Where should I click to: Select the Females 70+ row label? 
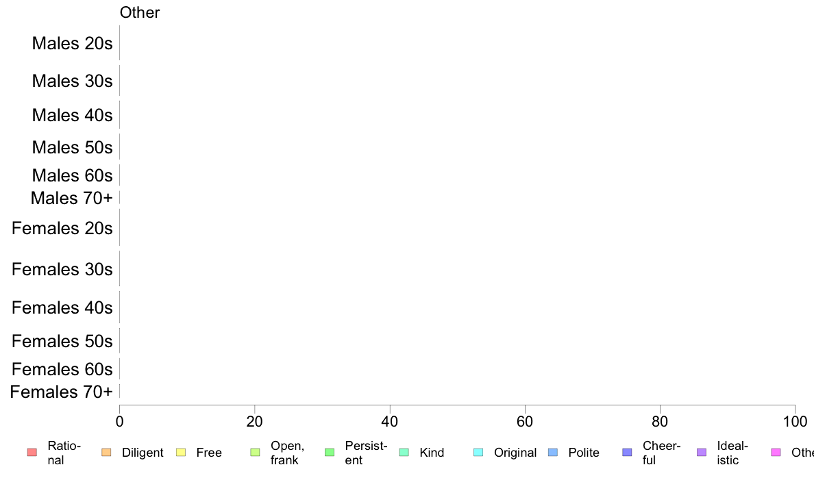point(61,392)
